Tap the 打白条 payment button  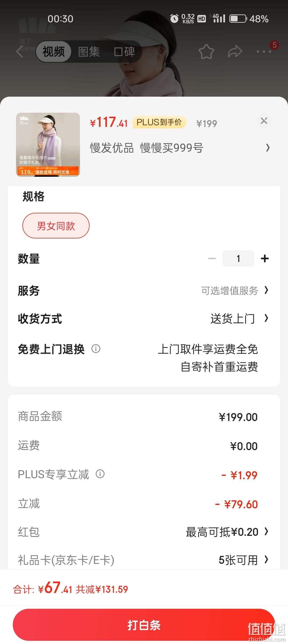click(144, 625)
